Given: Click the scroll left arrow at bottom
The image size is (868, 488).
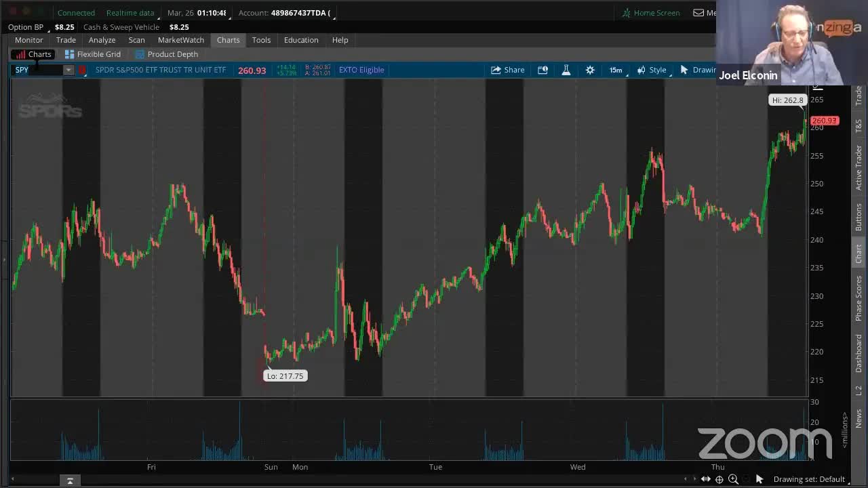Looking at the screenshot, I should (12, 479).
